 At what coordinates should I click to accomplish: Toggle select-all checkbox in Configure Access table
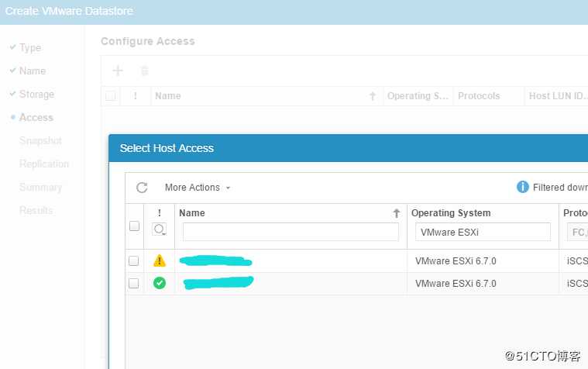click(110, 95)
